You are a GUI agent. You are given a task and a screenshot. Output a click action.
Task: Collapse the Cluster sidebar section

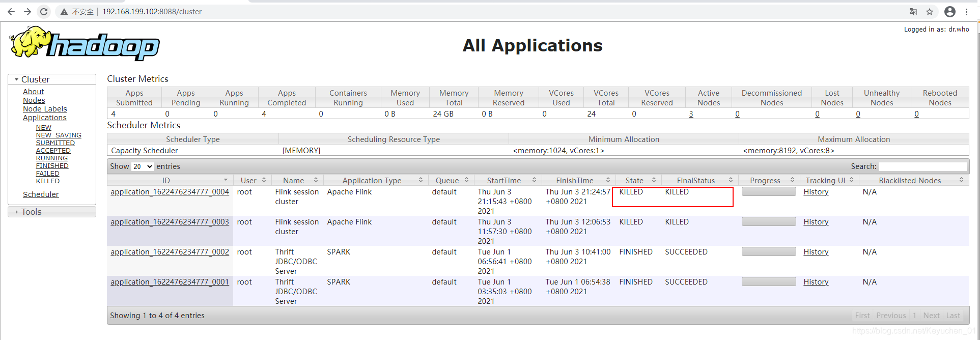(x=52, y=79)
